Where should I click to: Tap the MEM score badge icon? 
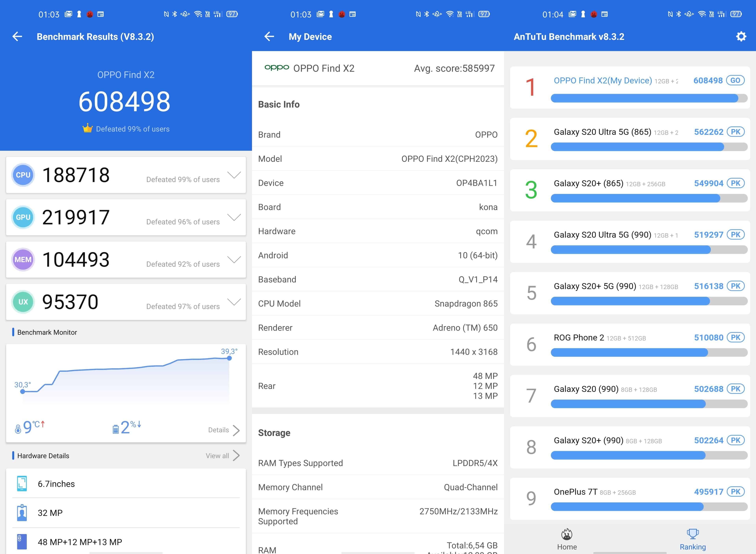(23, 259)
